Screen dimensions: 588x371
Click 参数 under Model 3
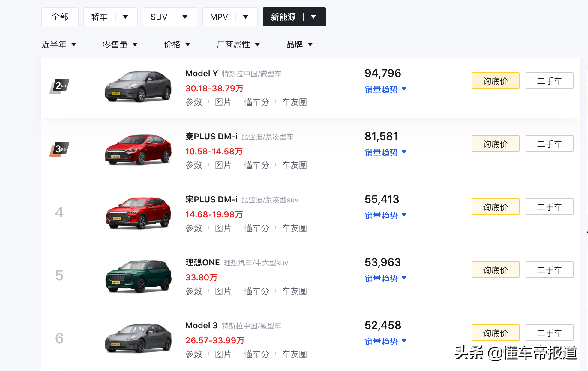(x=194, y=354)
